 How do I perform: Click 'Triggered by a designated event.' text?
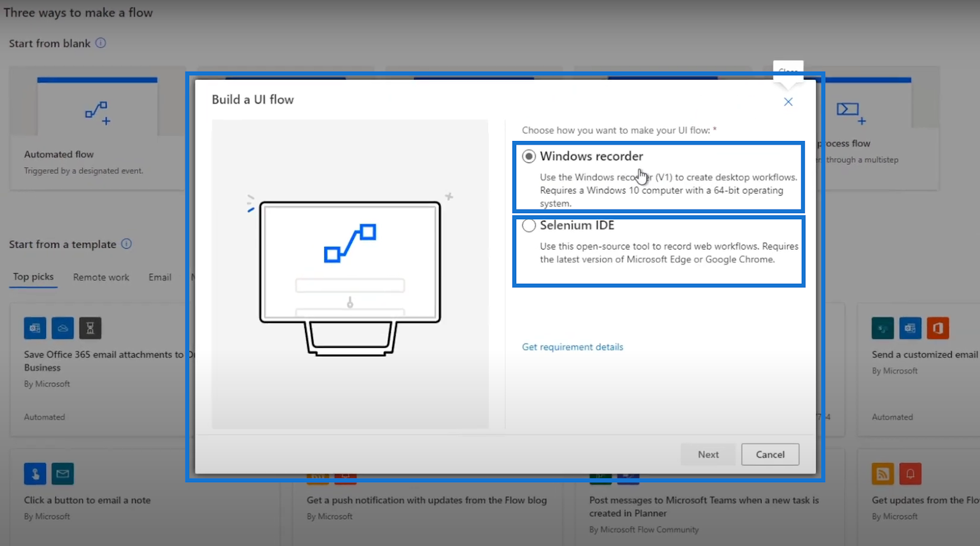83,171
